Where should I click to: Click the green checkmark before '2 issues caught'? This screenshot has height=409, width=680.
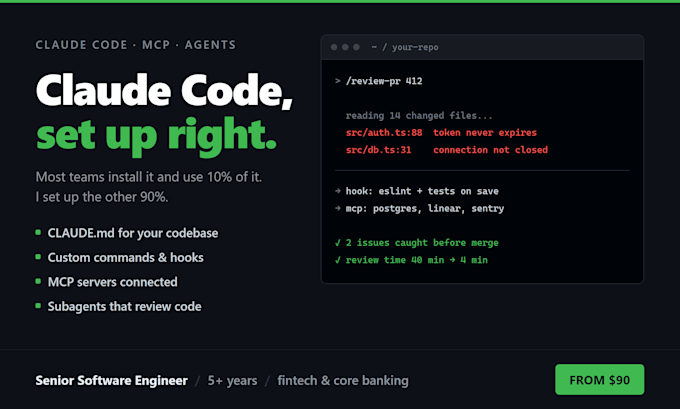[338, 243]
